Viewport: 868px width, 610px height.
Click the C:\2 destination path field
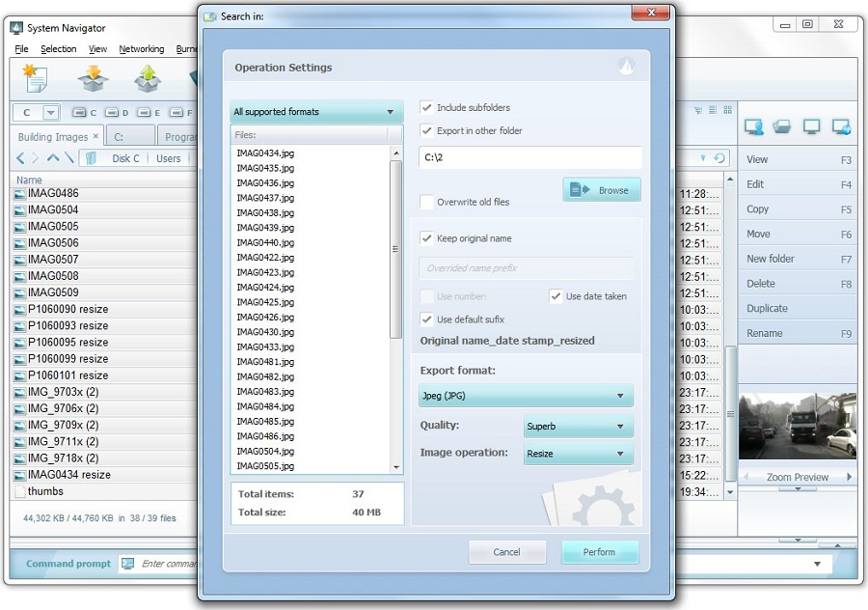[527, 157]
